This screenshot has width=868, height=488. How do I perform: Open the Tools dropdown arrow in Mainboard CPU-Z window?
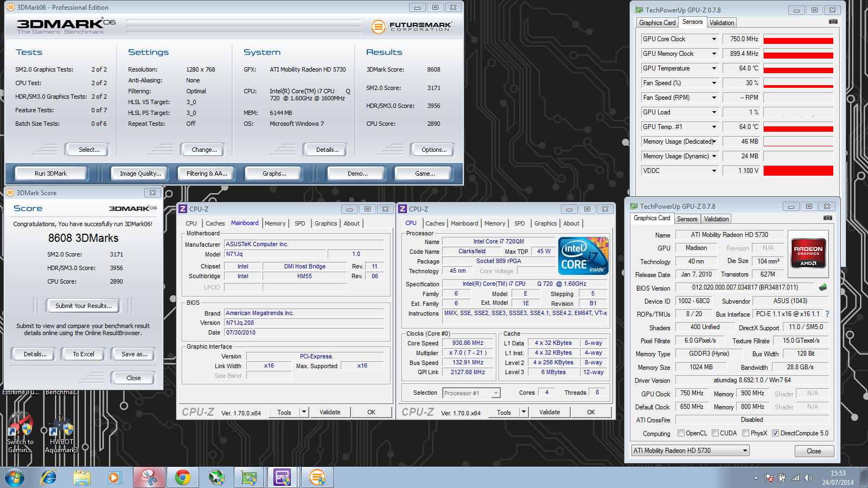click(304, 412)
